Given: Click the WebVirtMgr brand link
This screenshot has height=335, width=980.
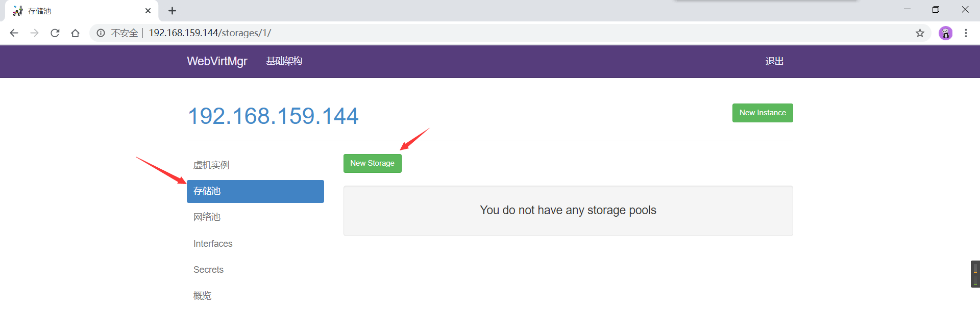Looking at the screenshot, I should (217, 61).
